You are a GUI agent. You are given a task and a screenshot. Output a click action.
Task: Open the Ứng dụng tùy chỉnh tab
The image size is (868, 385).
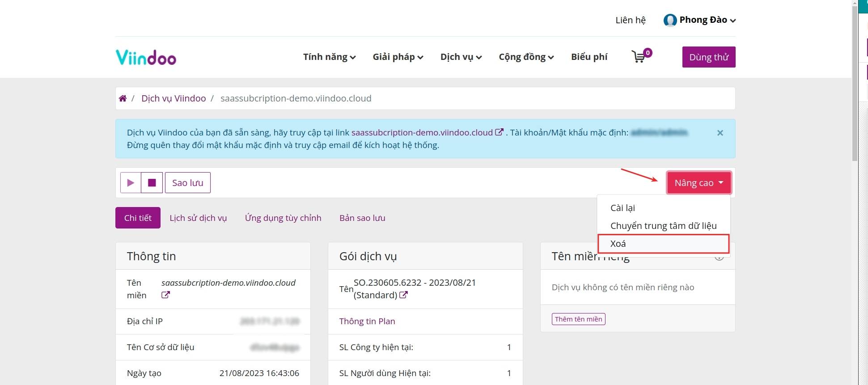point(283,218)
